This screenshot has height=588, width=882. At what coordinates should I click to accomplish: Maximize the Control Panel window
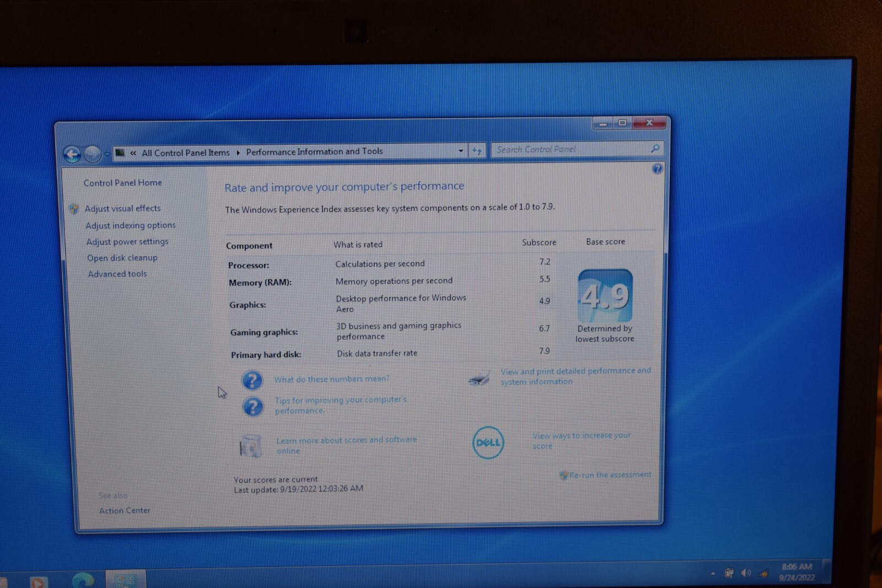(622, 123)
